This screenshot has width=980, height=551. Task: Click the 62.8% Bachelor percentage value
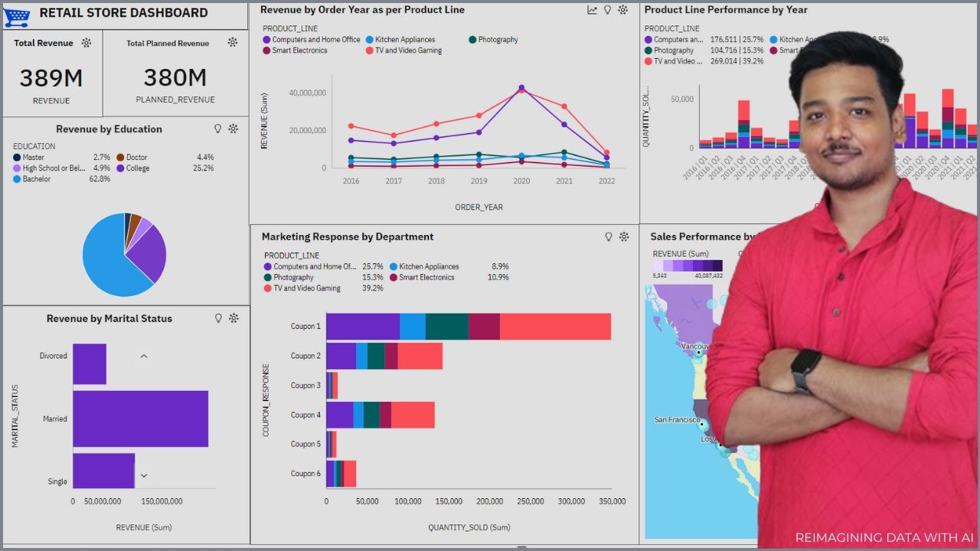(100, 179)
